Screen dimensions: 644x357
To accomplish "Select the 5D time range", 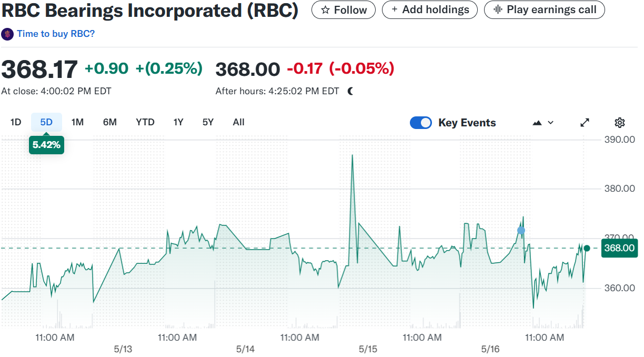I will pos(46,122).
